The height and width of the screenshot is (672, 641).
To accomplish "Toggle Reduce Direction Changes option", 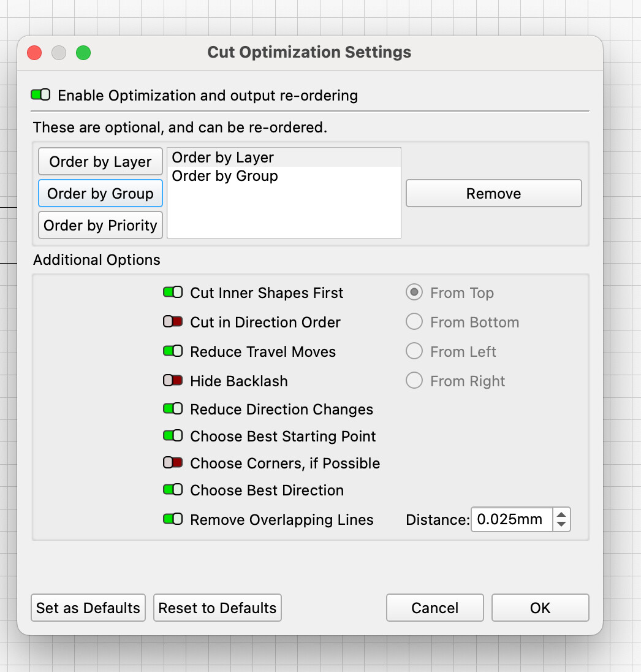I will (x=173, y=409).
